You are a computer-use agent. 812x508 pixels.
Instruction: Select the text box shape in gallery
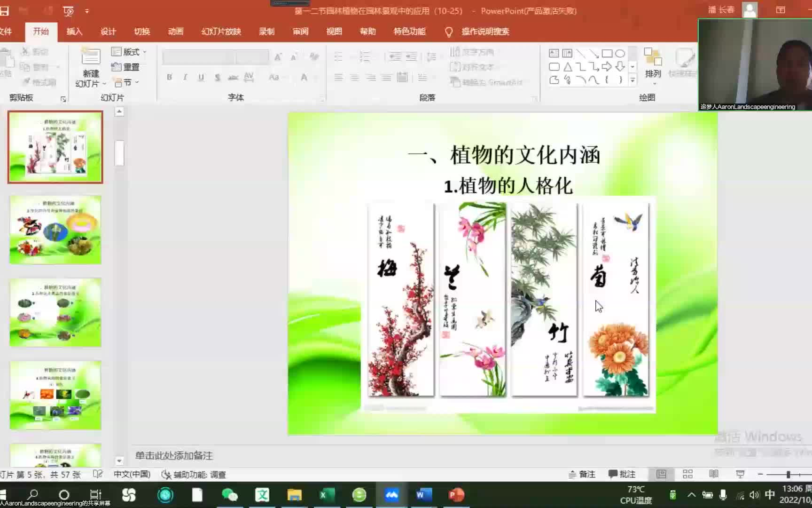[554, 54]
